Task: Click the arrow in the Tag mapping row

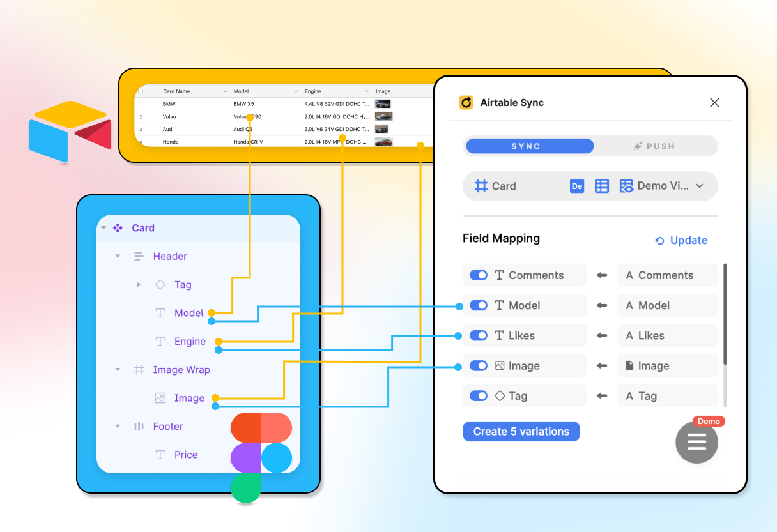Action: click(601, 396)
